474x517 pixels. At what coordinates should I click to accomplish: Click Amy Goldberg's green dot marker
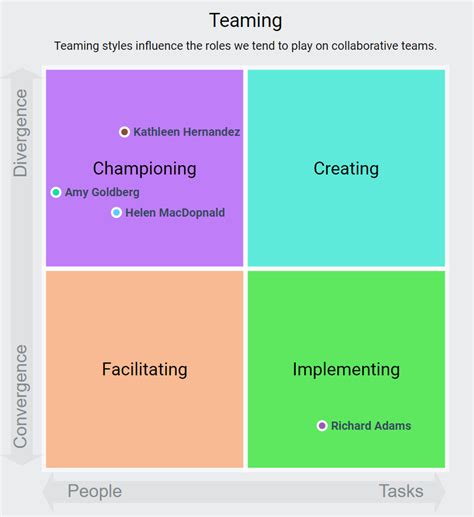pos(56,192)
